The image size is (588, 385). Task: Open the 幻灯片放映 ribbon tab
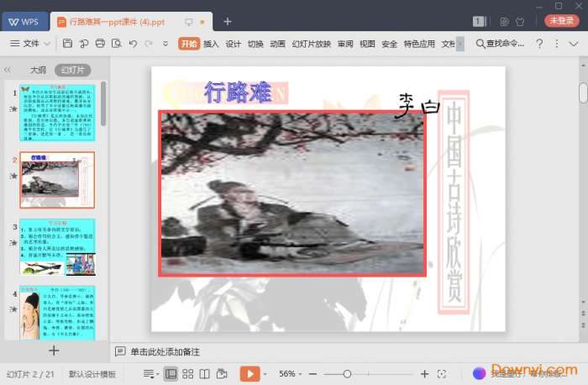(x=311, y=44)
